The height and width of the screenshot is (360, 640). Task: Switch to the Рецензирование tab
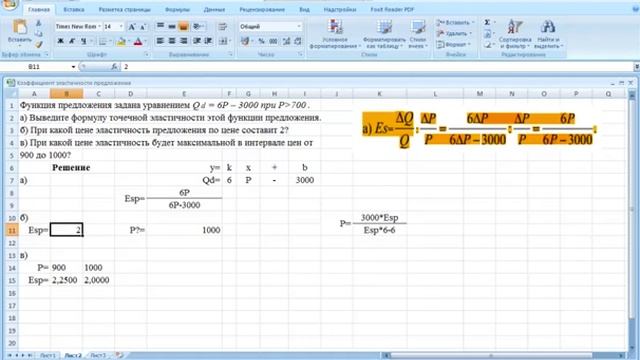click(262, 9)
